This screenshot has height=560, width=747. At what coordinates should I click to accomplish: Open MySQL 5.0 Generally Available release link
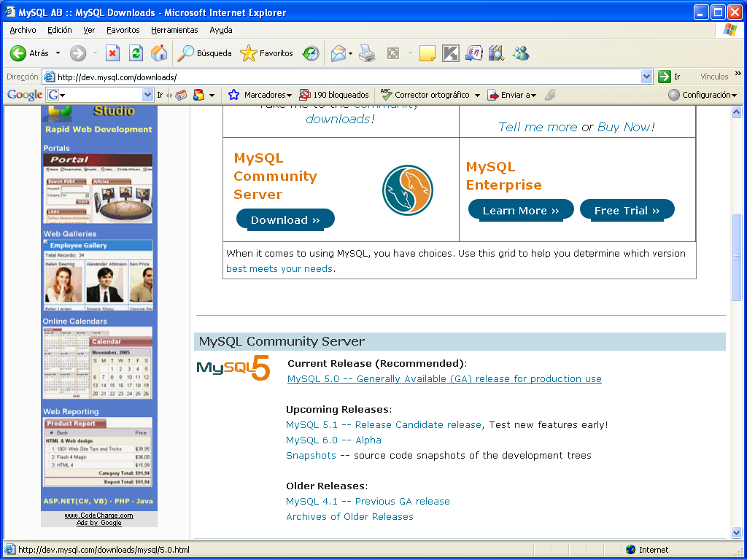(444, 378)
